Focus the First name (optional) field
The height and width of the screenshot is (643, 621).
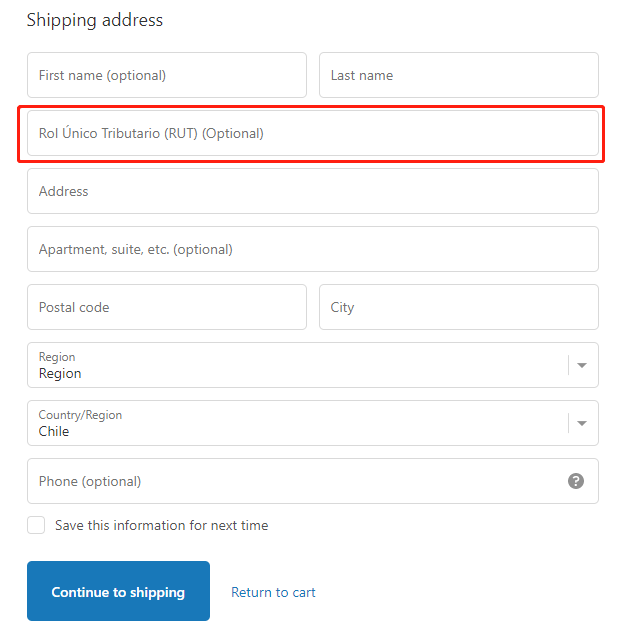(167, 75)
